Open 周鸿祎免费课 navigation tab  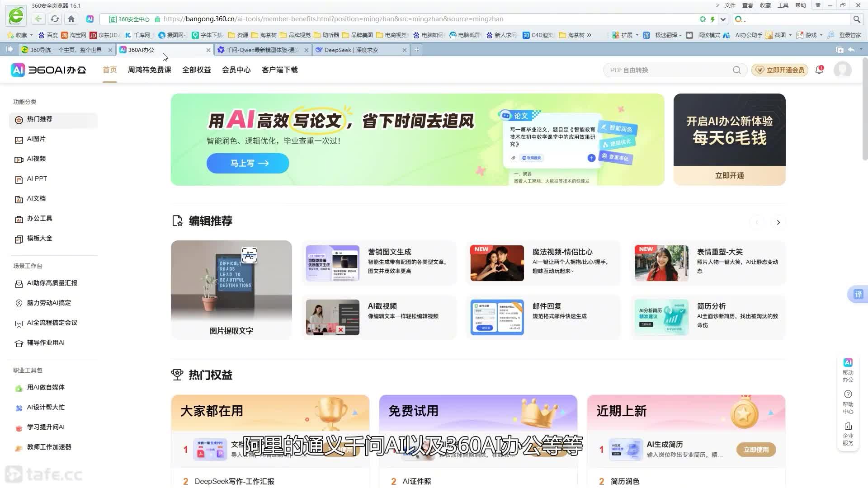(x=150, y=70)
